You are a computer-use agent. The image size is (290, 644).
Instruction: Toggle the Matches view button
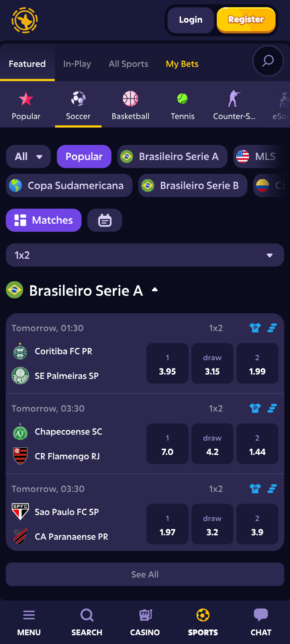coord(44,220)
